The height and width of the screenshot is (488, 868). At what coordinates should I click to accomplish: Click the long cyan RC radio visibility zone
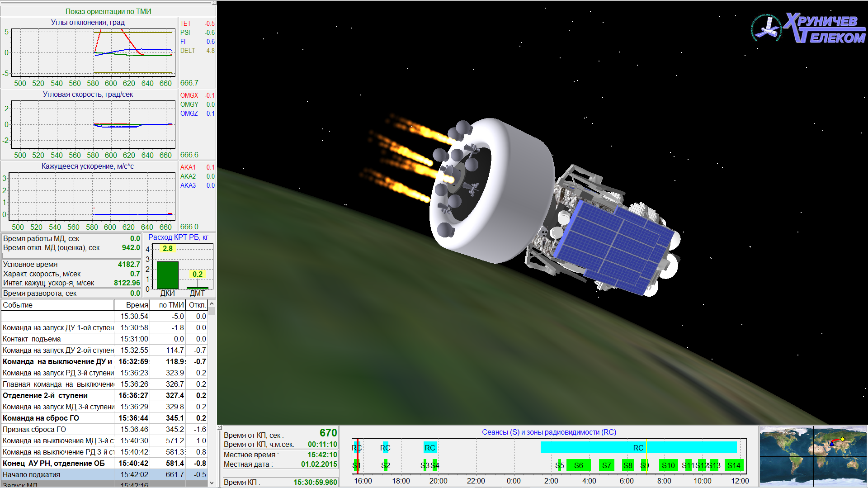tap(638, 448)
